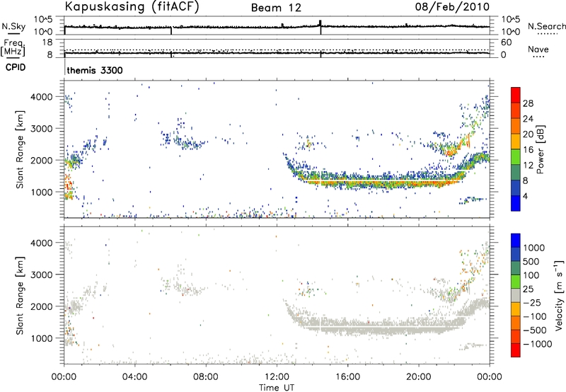The height and width of the screenshot is (392, 566).
Task: Click the 'Time UT' axis title
Action: 277,388
